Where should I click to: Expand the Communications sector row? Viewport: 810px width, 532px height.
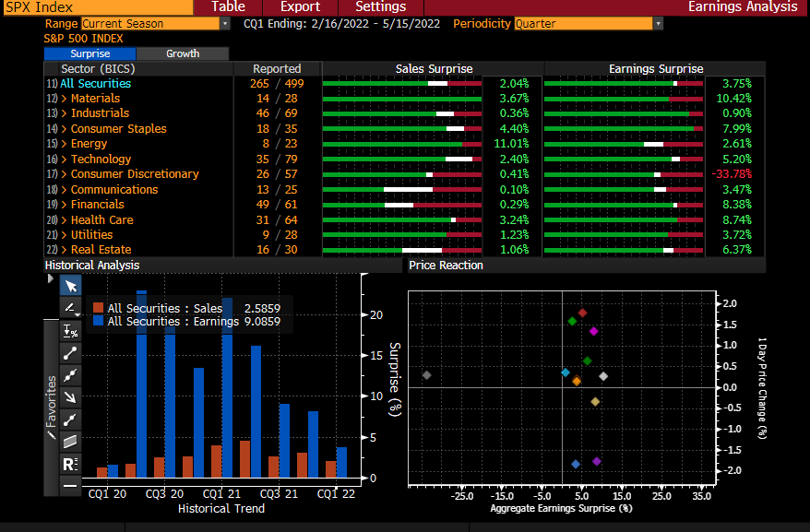[x=64, y=190]
